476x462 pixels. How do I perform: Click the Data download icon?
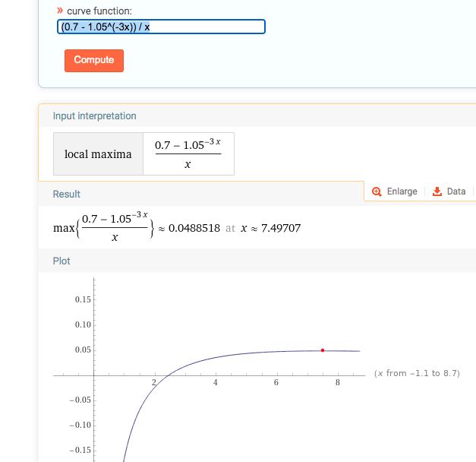(x=437, y=191)
